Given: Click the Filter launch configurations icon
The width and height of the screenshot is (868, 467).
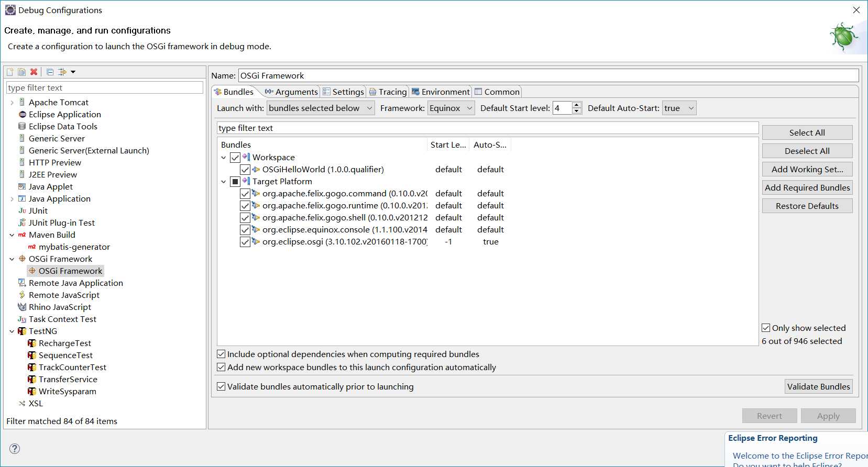Looking at the screenshot, I should coord(62,72).
